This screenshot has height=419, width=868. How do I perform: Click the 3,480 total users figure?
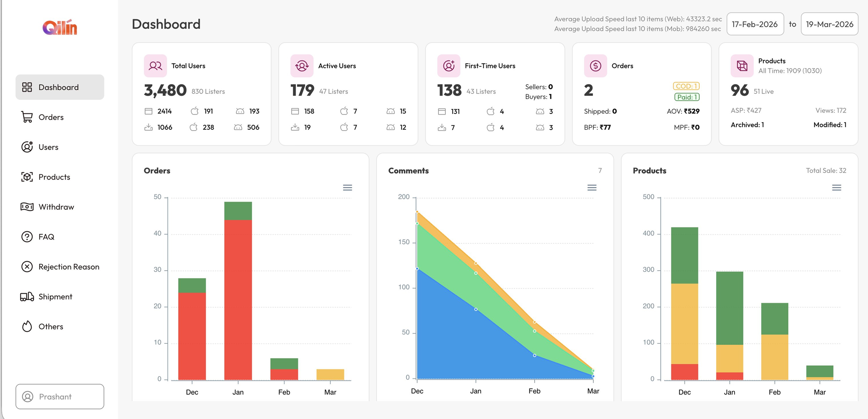click(x=165, y=90)
